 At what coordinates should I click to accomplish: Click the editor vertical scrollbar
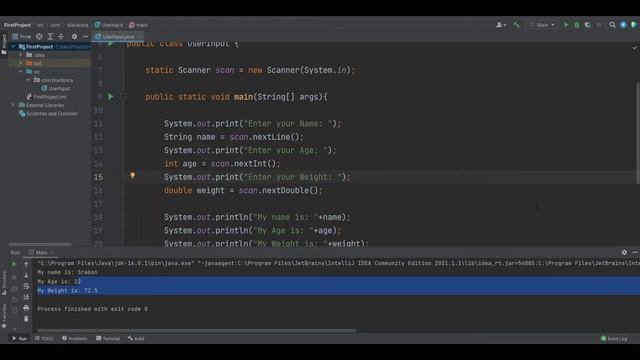pyautogui.click(x=638, y=133)
